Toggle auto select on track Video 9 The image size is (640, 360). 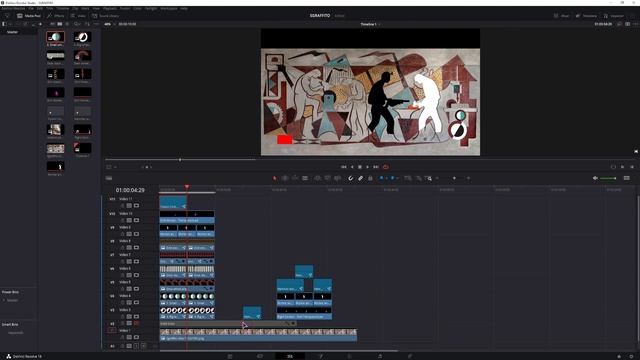tap(129, 234)
